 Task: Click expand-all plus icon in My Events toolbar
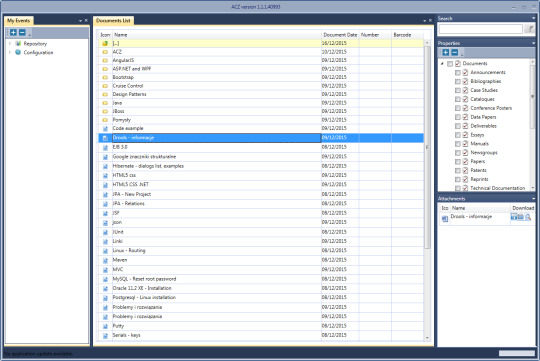point(13,32)
